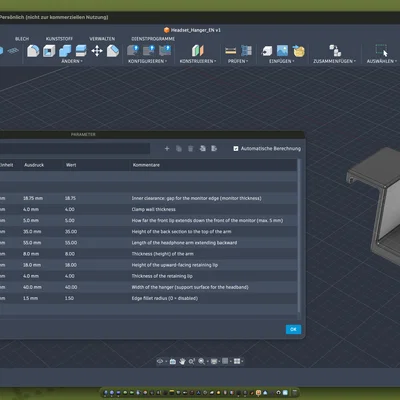The width and height of the screenshot is (400, 400).
Task: Click the Measure ruler icon under Prüfen
Action: click(230, 51)
